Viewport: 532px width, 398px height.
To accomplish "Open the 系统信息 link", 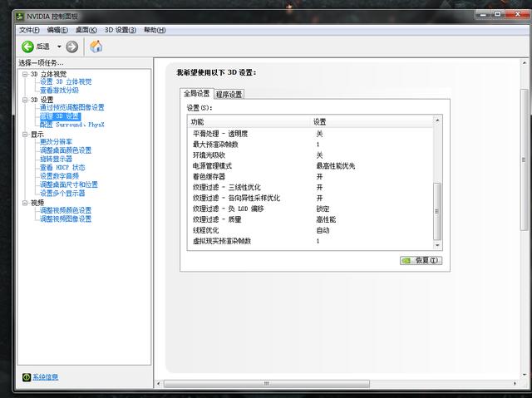I will pyautogui.click(x=46, y=377).
